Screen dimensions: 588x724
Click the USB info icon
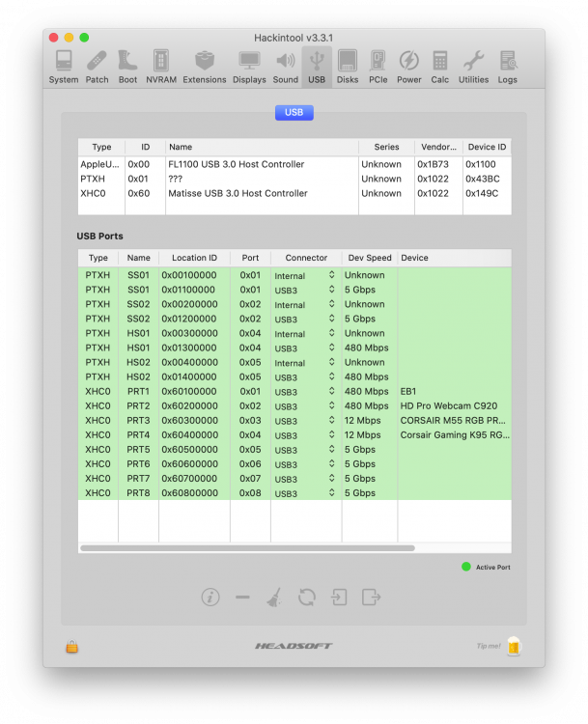210,597
